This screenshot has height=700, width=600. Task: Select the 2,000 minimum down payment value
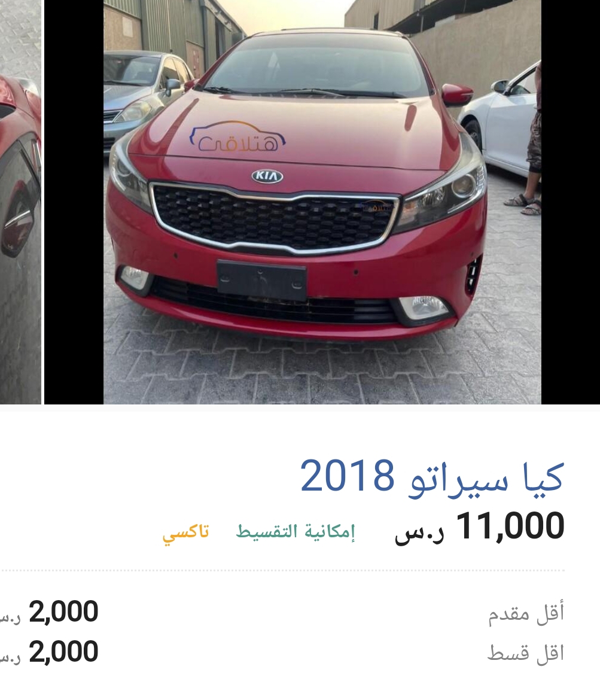[64, 611]
